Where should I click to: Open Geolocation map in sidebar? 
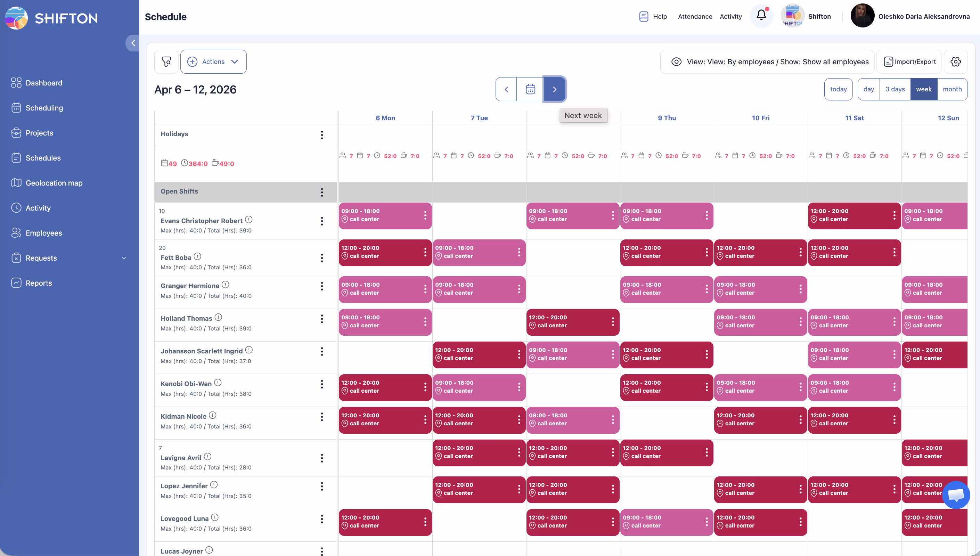(54, 183)
